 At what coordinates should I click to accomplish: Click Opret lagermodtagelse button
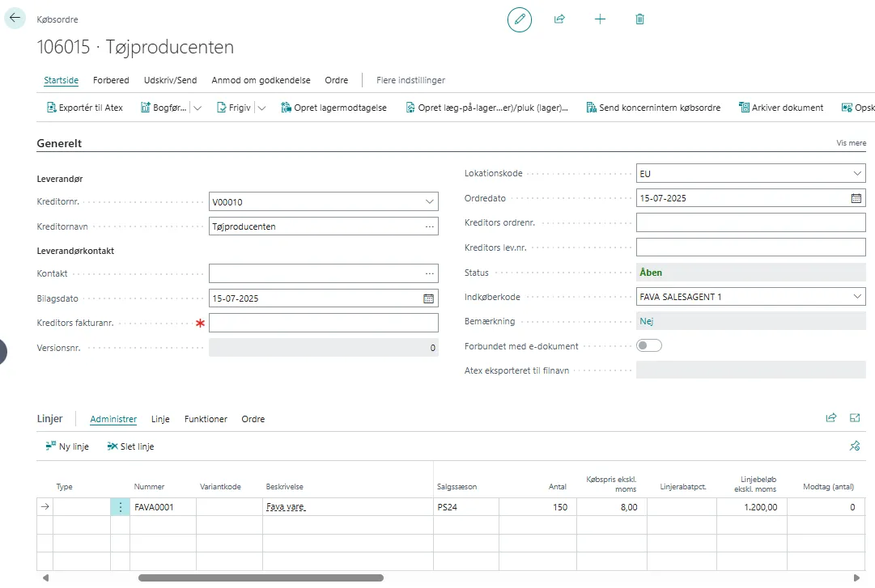(333, 108)
